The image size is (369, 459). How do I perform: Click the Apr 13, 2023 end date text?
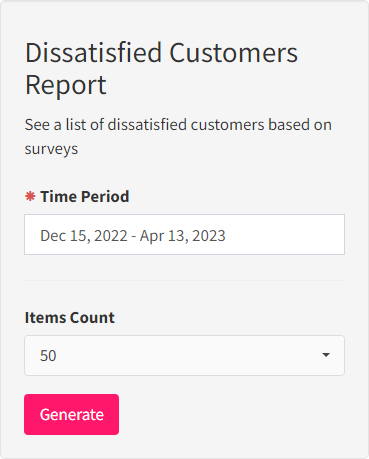183,236
